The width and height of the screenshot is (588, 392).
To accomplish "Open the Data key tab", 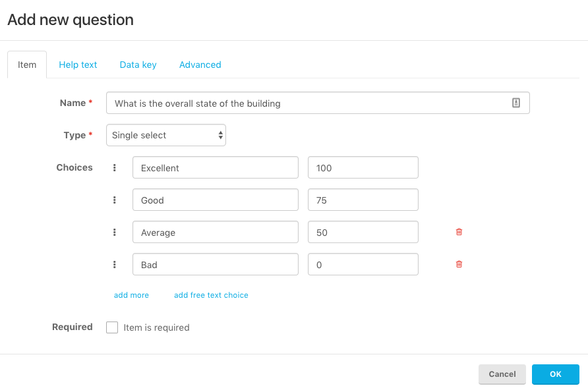I will pos(138,65).
